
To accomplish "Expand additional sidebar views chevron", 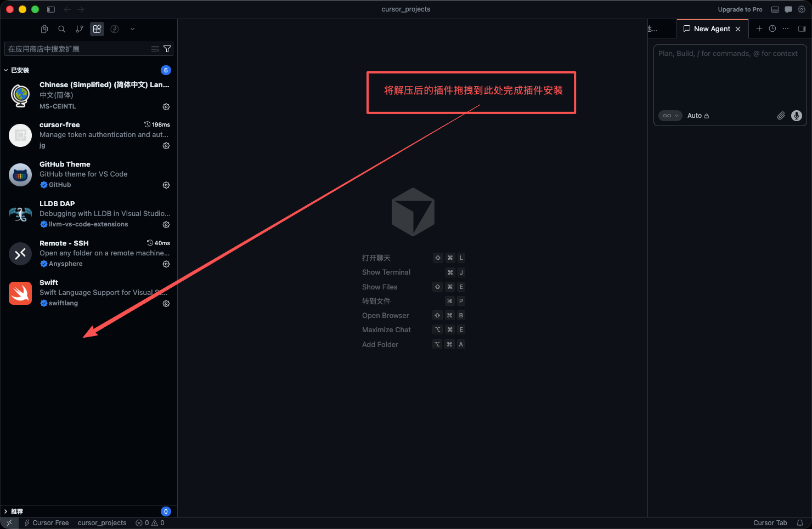I will pos(132,29).
